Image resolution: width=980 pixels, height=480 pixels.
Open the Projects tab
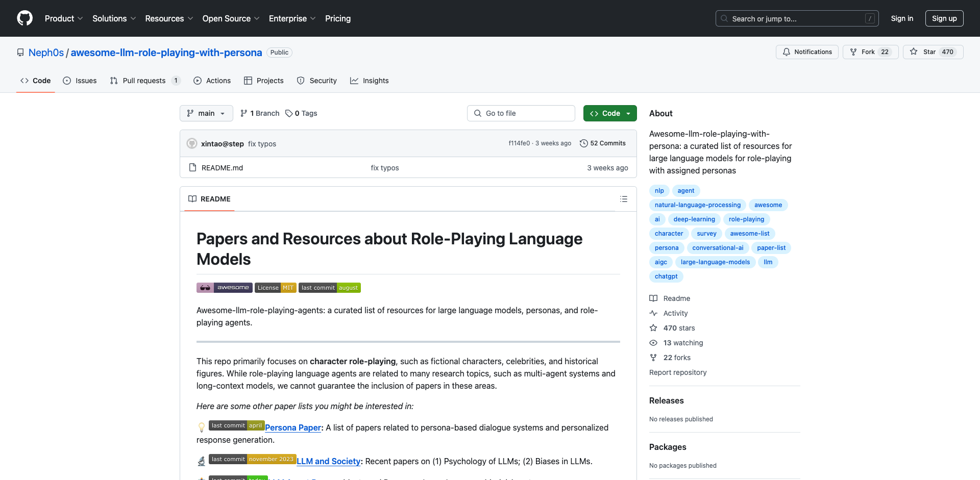click(x=264, y=81)
